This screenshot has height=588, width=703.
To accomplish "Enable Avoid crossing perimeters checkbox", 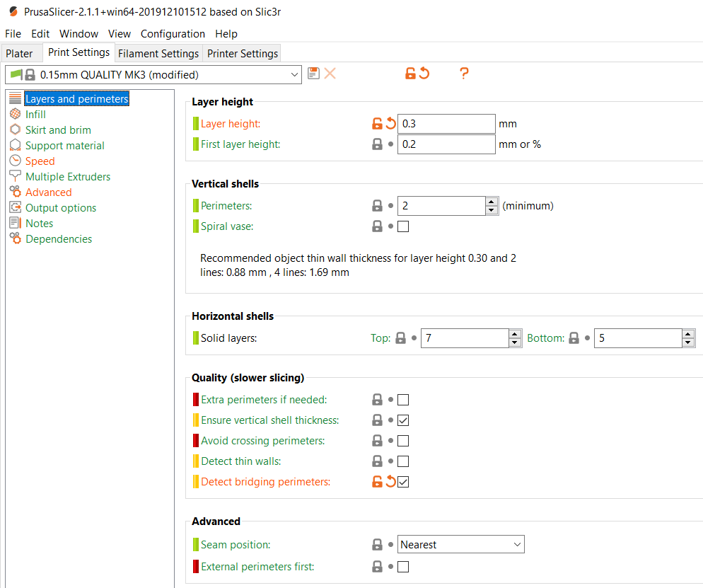I will coord(403,441).
